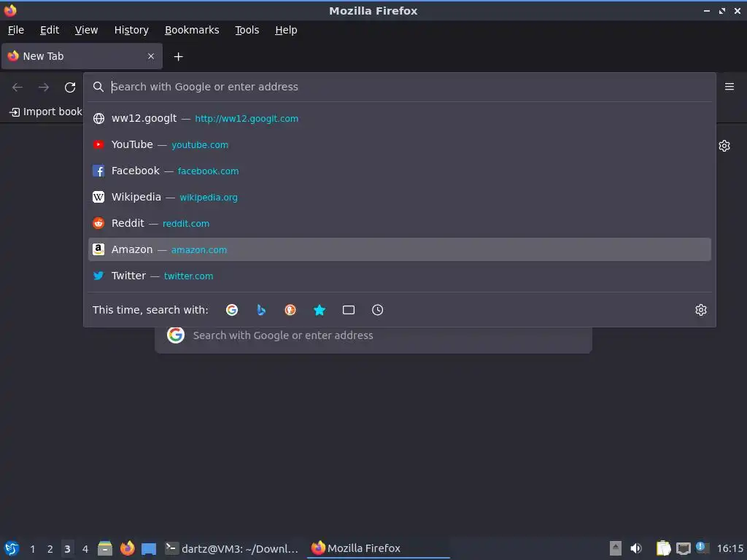Screen dimensions: 747x560
Task: Search this time with Google icon
Action: point(232,310)
